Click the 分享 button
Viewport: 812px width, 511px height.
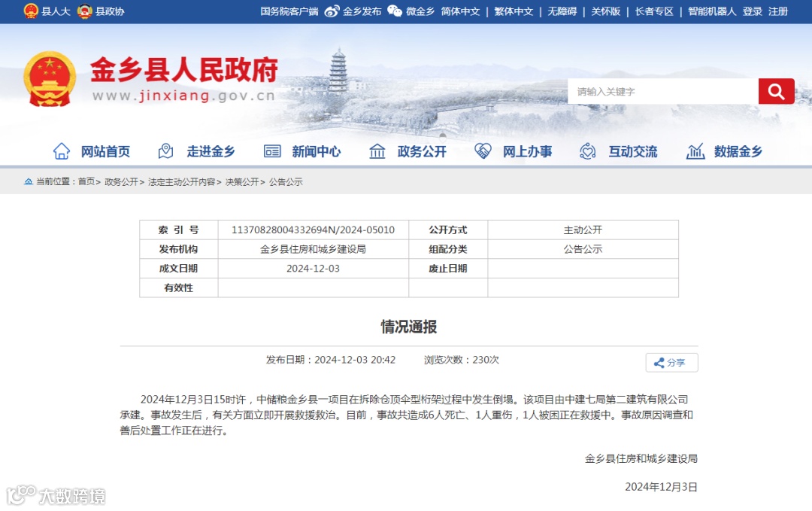pos(671,363)
